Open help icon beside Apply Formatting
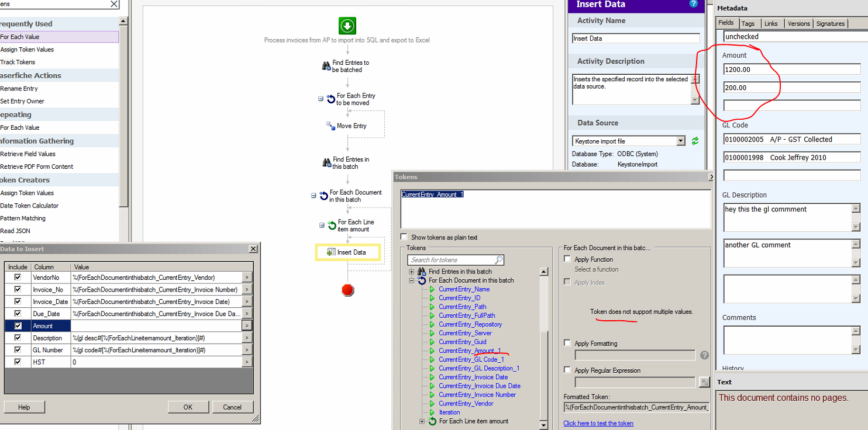Screen dimensions: 868x430 tap(704, 355)
